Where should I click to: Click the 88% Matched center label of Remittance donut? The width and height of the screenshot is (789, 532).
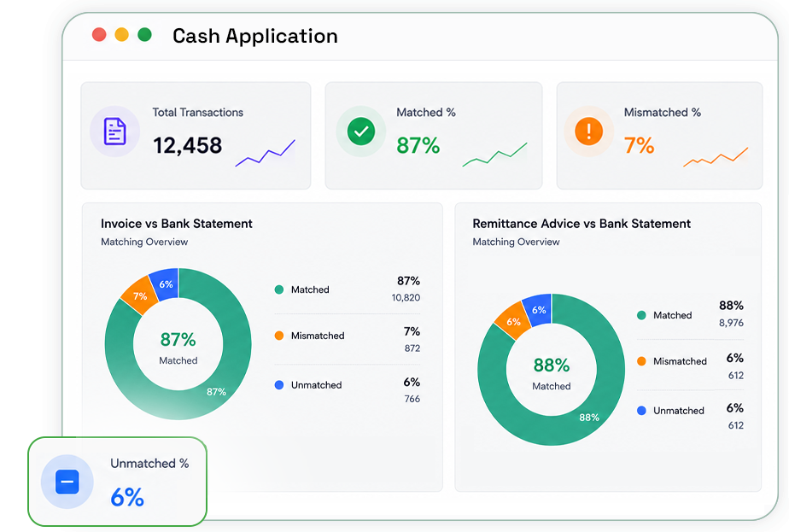[x=552, y=373]
